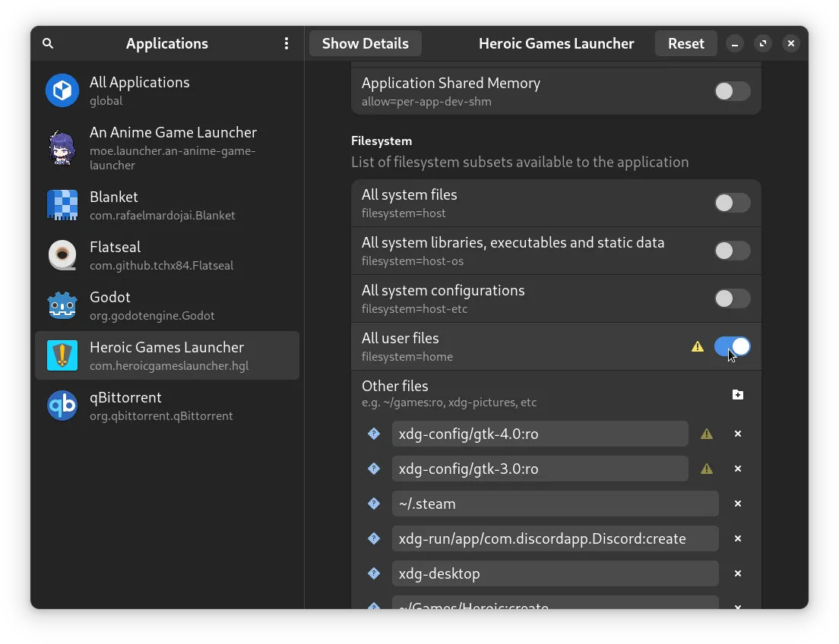Click diamond info icon for xdg-desktop entry
Viewport: 839px width, 644px height.
pyautogui.click(x=374, y=573)
